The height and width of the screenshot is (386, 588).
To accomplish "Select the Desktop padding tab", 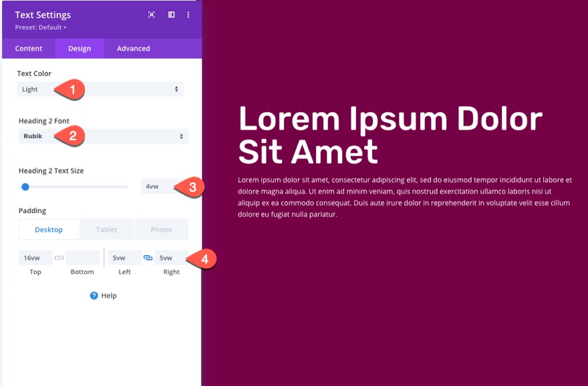I will [x=49, y=229].
